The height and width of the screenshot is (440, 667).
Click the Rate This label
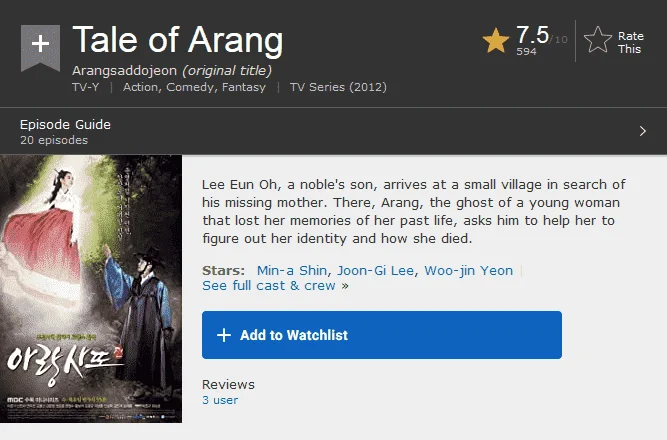click(x=631, y=43)
